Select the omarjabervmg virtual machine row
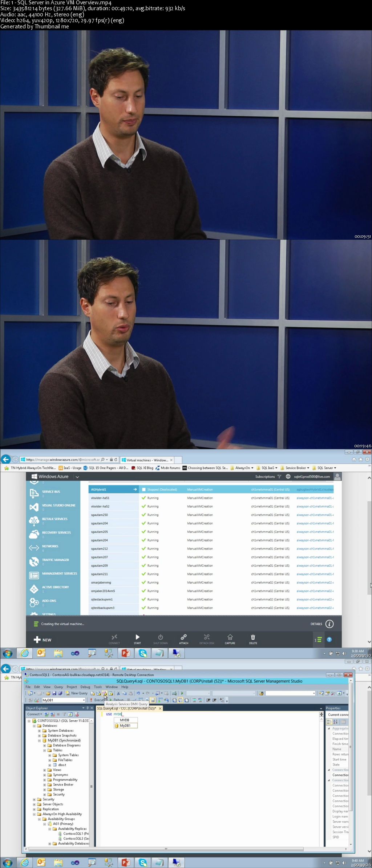The image size is (372, 868). (211, 583)
